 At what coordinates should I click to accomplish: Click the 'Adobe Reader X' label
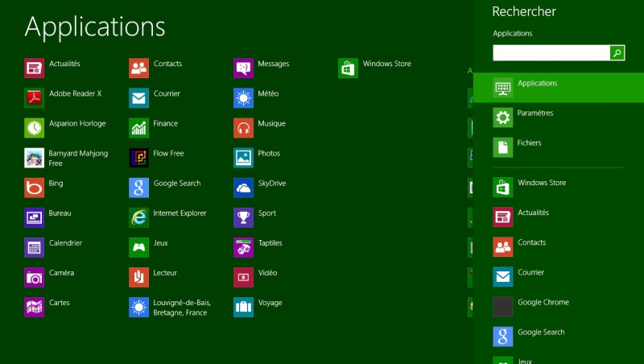click(x=75, y=93)
